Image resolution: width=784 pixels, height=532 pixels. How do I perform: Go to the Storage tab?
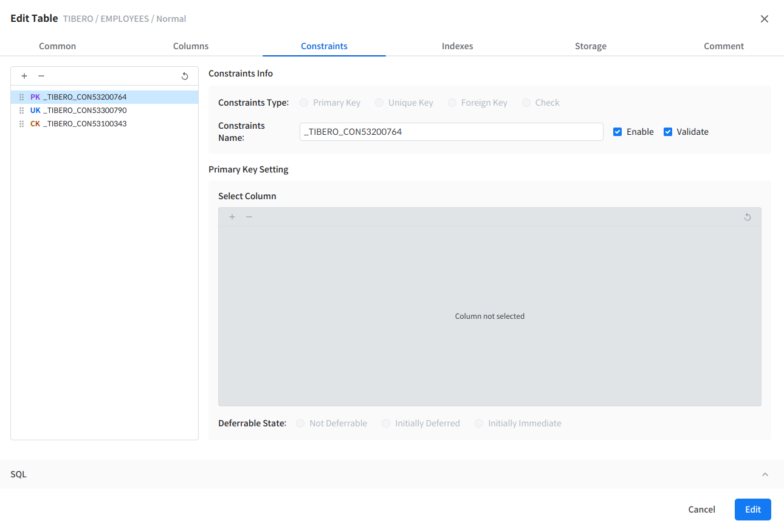tap(590, 46)
